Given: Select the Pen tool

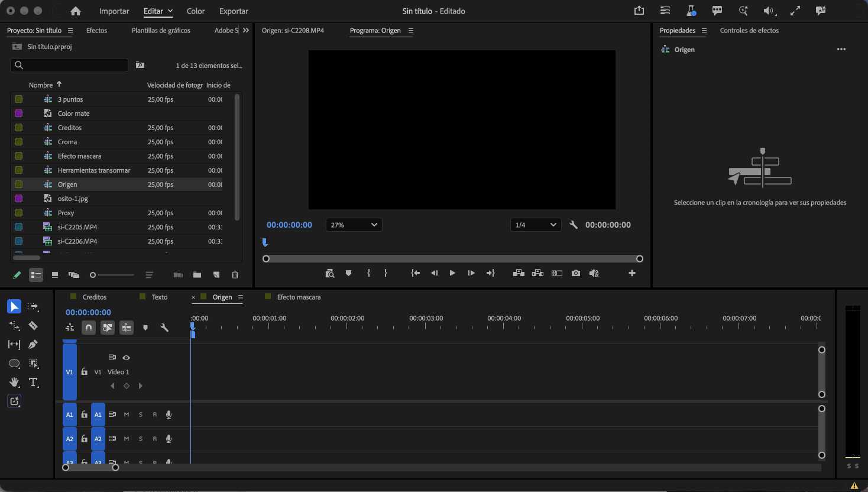Looking at the screenshot, I should click(33, 344).
